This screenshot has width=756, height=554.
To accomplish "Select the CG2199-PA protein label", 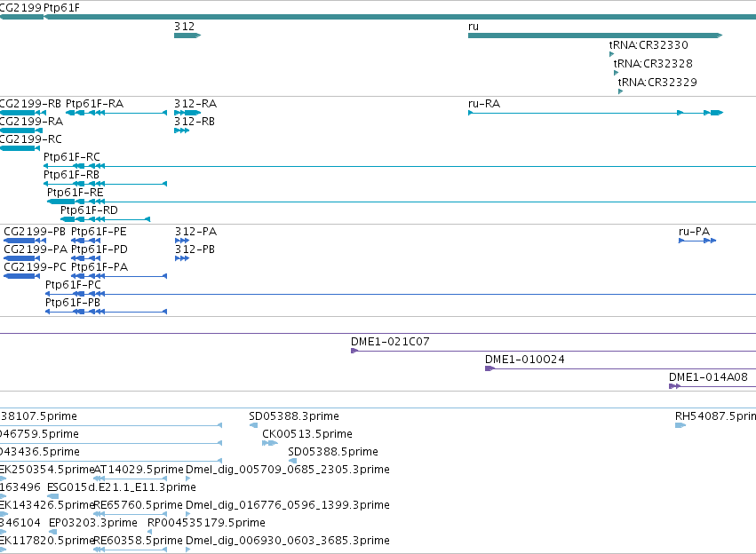I will pyautogui.click(x=36, y=249).
